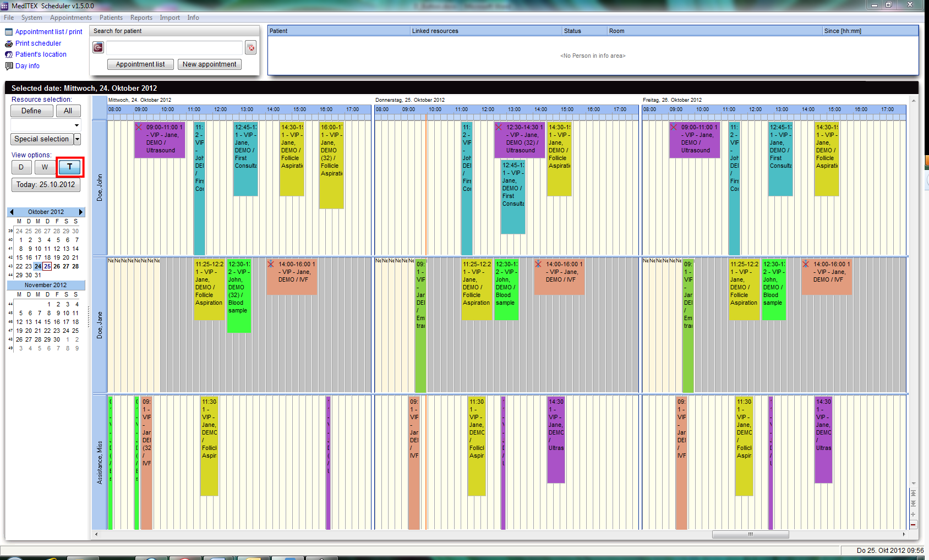Go to next month using calendar right arrow
Image resolution: width=929 pixels, height=560 pixels.
coord(81,212)
